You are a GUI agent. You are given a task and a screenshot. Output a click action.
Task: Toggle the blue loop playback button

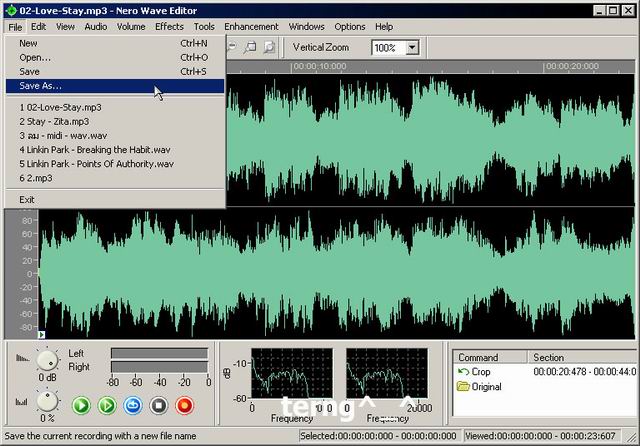click(x=133, y=406)
